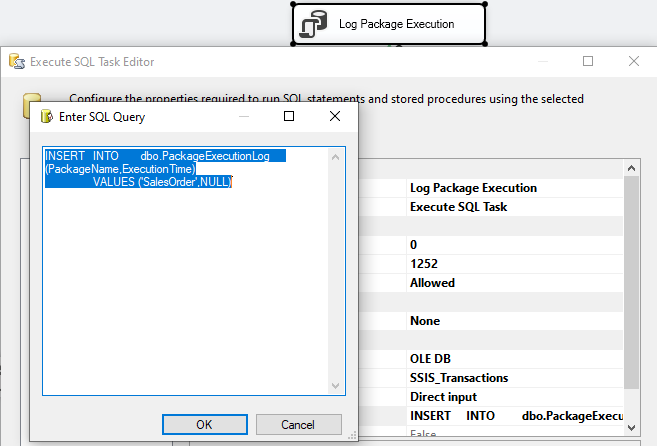
Task: Close the Enter SQL Query dialog
Action: (335, 116)
